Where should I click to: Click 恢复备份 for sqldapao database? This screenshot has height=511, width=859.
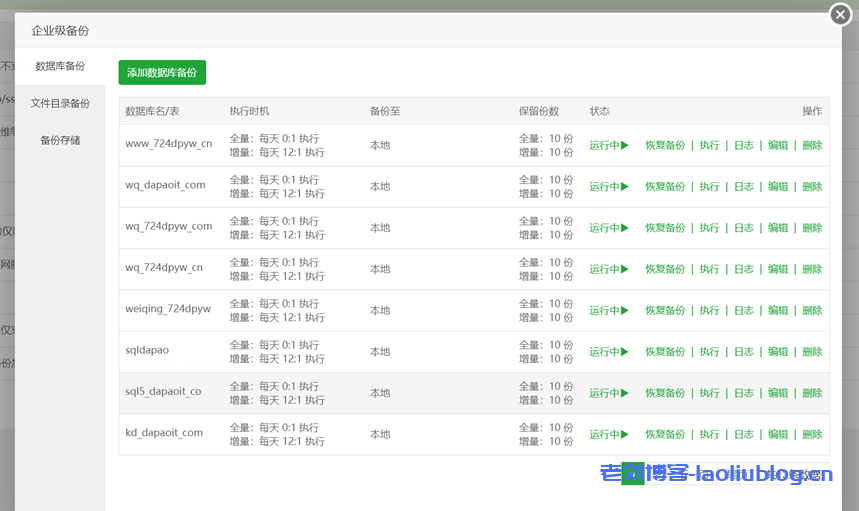point(665,352)
